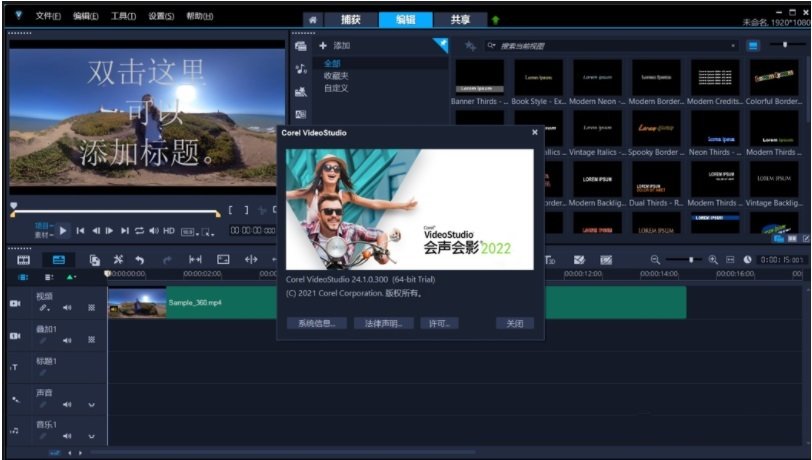The height and width of the screenshot is (460, 812).
Task: Open the tools wrench icon in timeline toolbar
Action: pyautogui.click(x=119, y=260)
